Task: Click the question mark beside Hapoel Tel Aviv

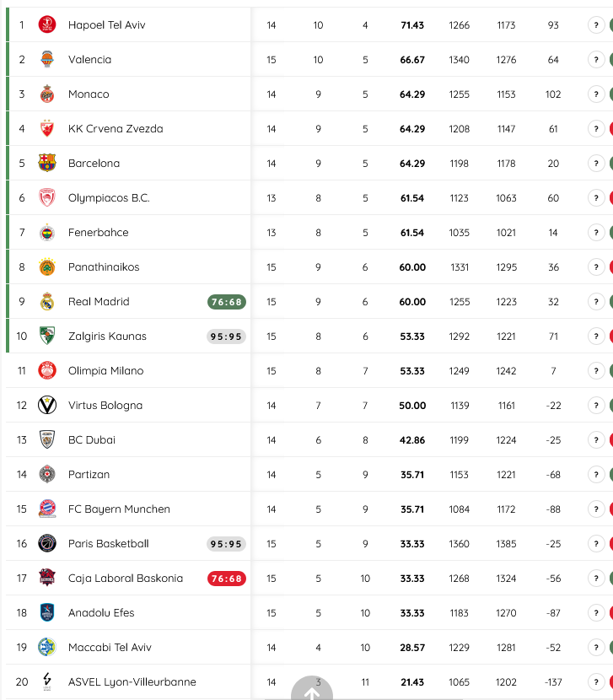Action: 597,24
